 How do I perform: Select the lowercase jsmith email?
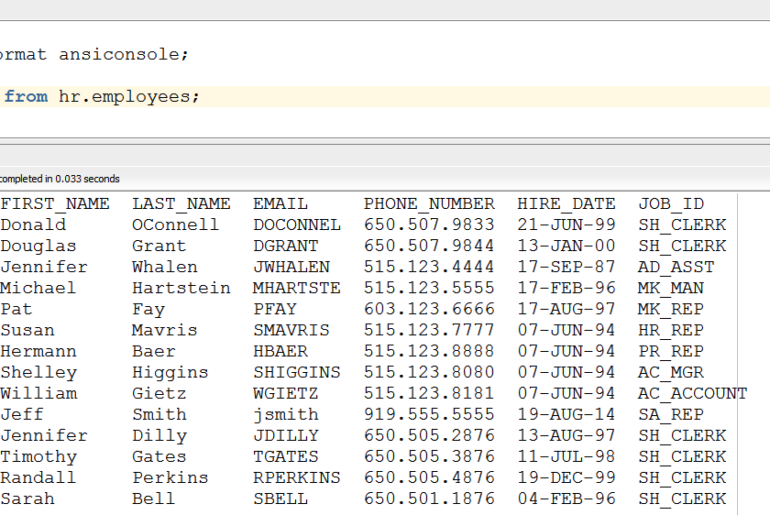pyautogui.click(x=285, y=414)
